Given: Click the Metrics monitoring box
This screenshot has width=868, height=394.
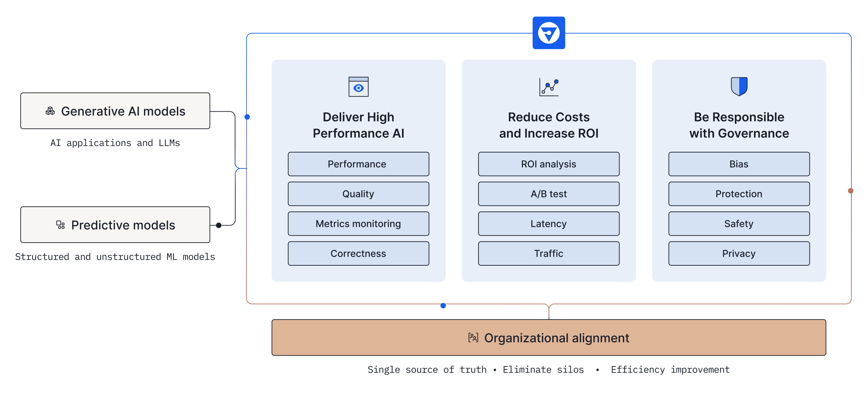Looking at the screenshot, I should click(x=358, y=224).
